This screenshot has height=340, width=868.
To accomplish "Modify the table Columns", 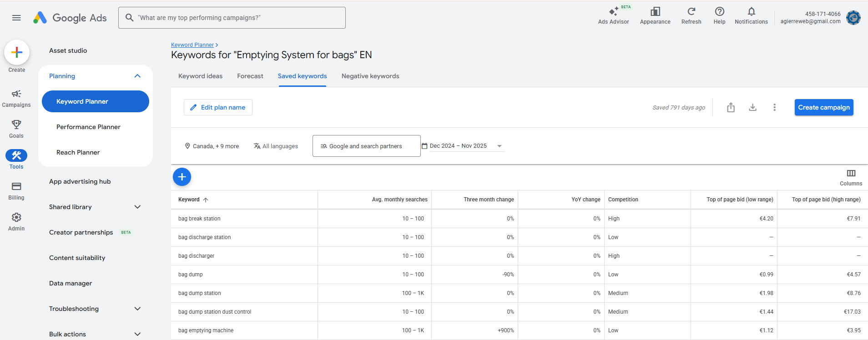I will pyautogui.click(x=851, y=177).
